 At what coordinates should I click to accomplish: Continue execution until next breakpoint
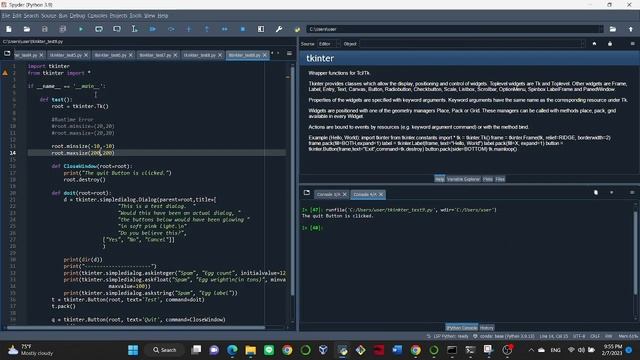click(x=224, y=29)
